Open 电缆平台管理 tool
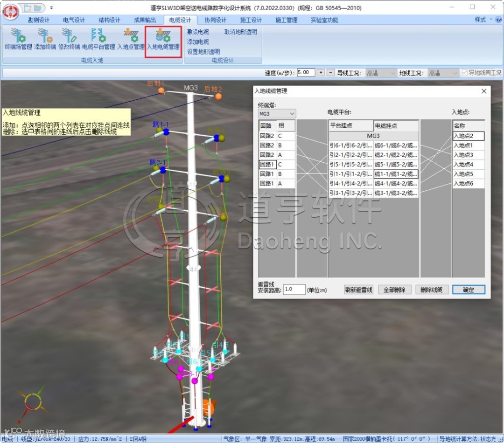Image resolution: width=504 pixels, height=443 pixels. (x=98, y=39)
